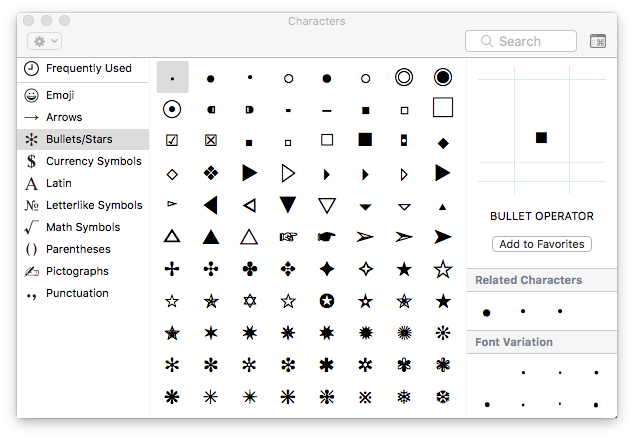This screenshot has height=439, width=634.
Task: Open the Punctuation category
Action: pyautogui.click(x=83, y=293)
